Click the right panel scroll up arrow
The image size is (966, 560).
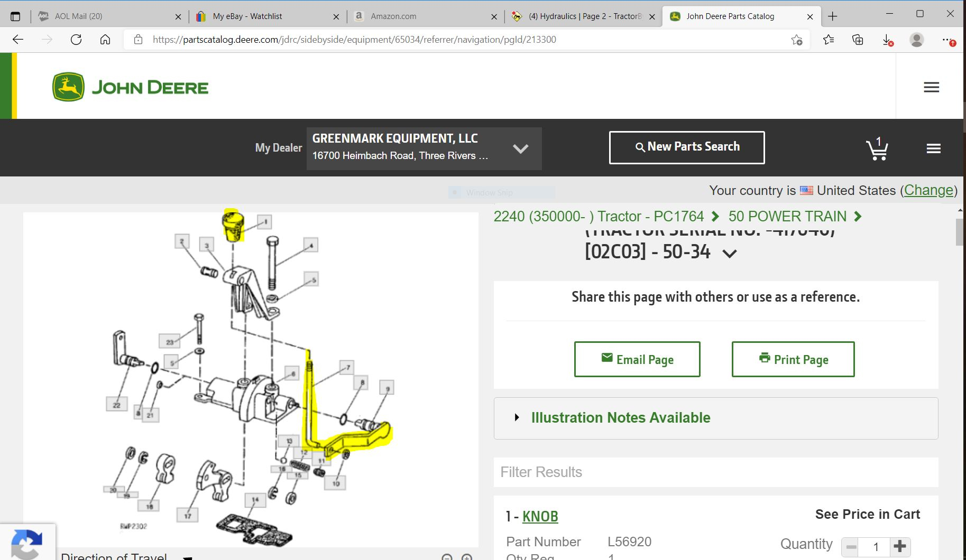coord(960,211)
